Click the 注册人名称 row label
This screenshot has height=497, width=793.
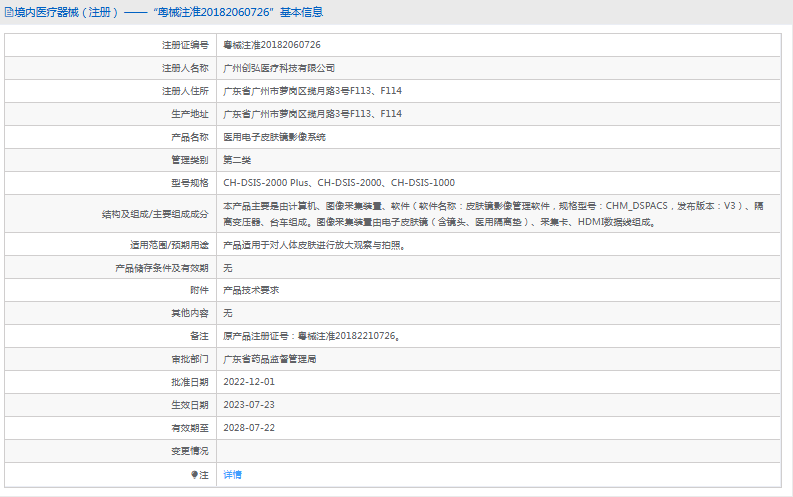pos(185,68)
